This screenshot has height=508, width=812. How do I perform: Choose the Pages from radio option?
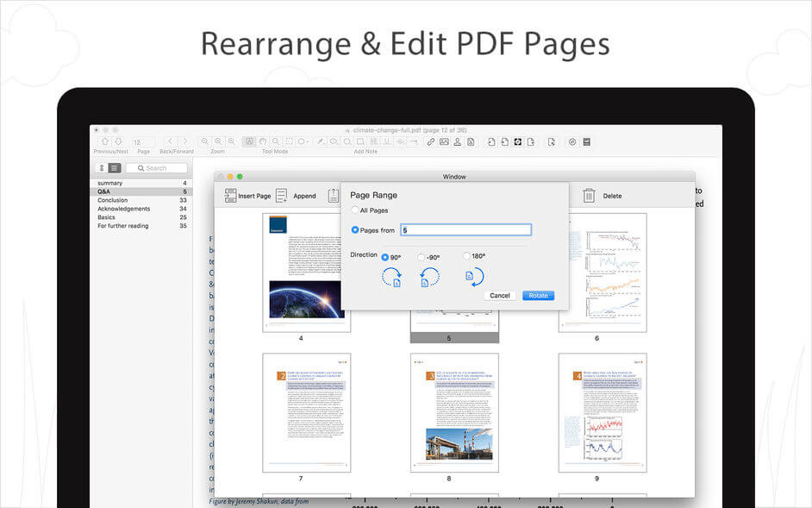click(354, 229)
